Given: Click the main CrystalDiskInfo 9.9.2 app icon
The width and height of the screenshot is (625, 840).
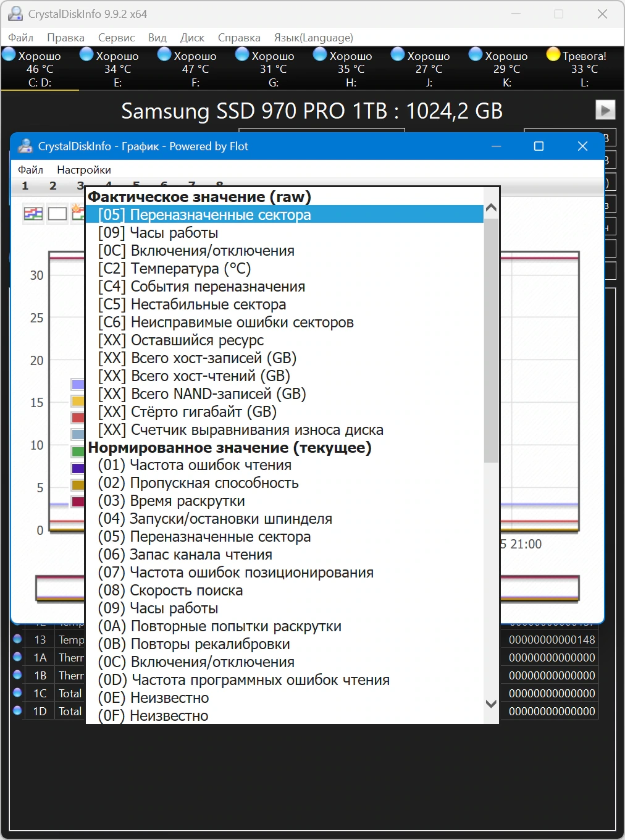Looking at the screenshot, I should [x=15, y=14].
